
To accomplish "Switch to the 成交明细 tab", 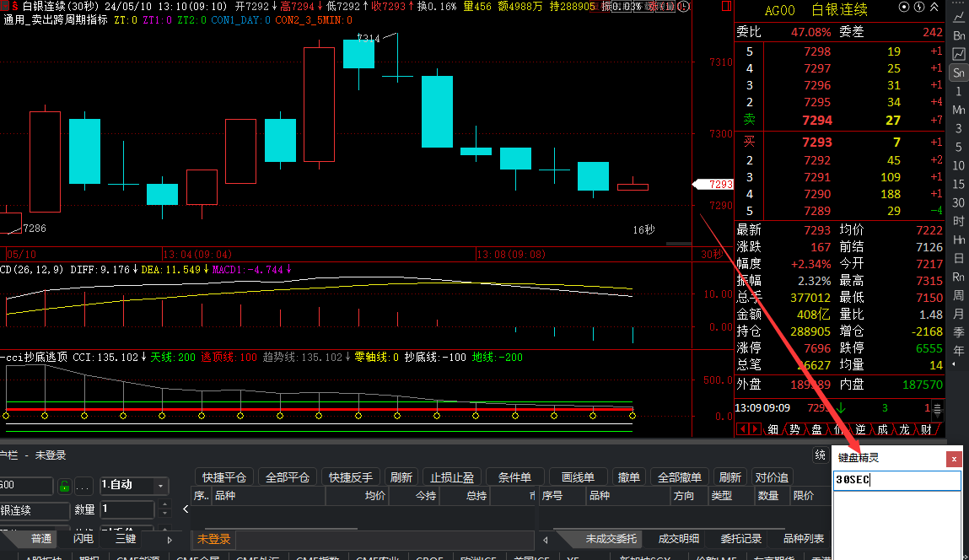I will 679,538.
